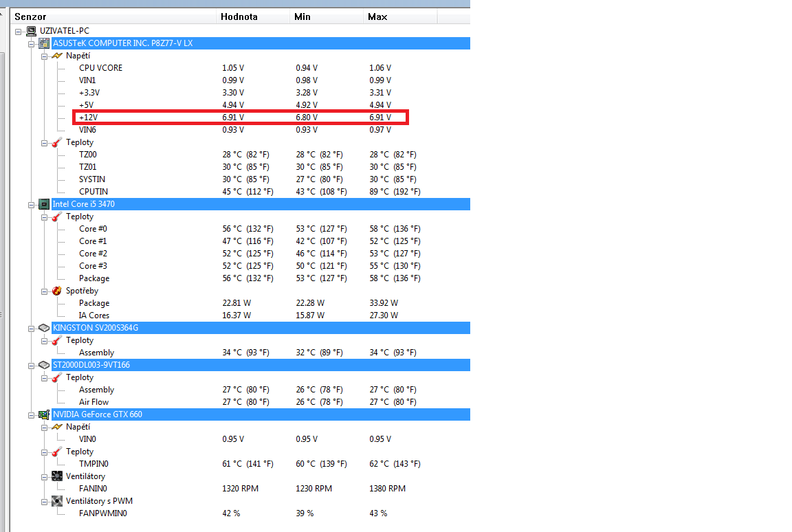
Task: Select the ST2000DL003-9VT166 row
Action: [261, 365]
